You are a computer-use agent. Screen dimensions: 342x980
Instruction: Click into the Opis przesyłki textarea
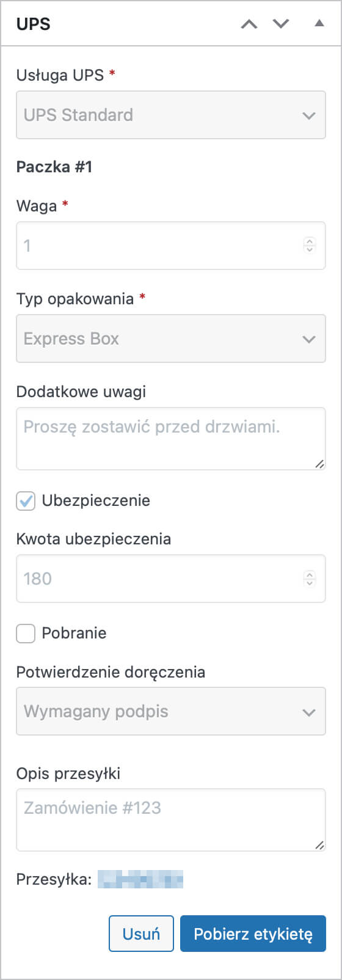171,820
